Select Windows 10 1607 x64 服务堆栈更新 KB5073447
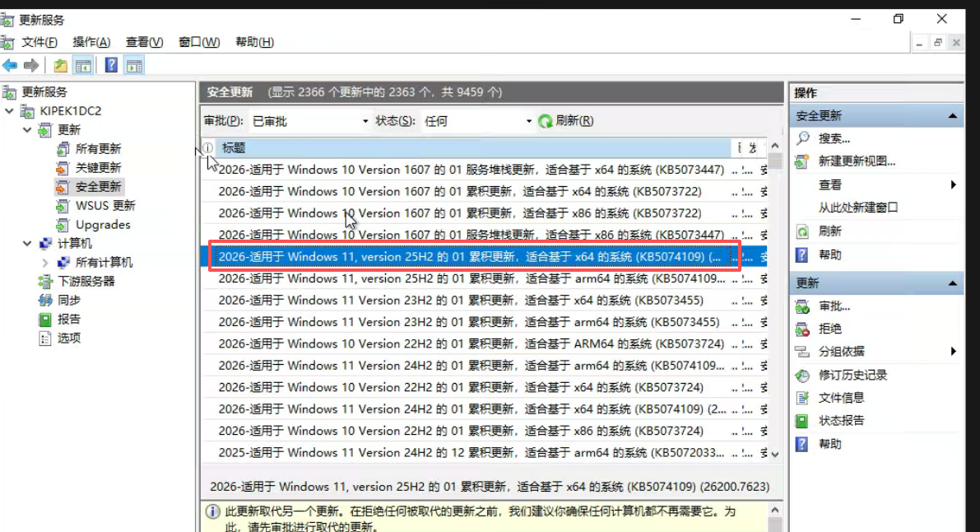The width and height of the screenshot is (980, 532). tap(483, 170)
